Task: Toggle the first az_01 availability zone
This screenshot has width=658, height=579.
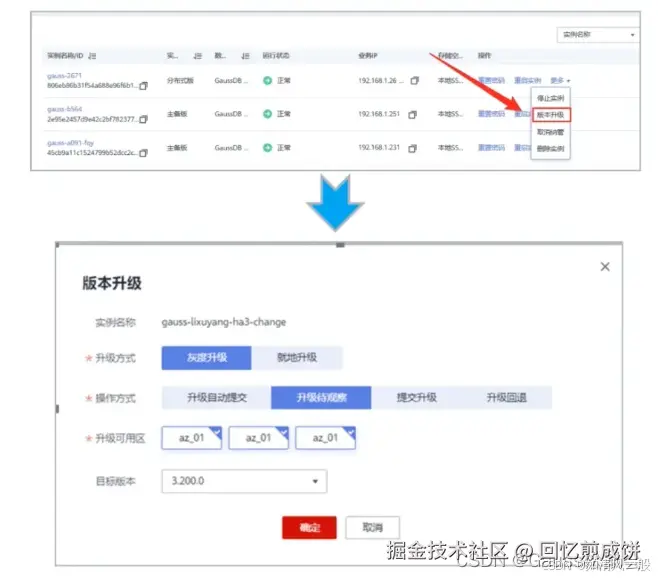Action: coord(191,438)
